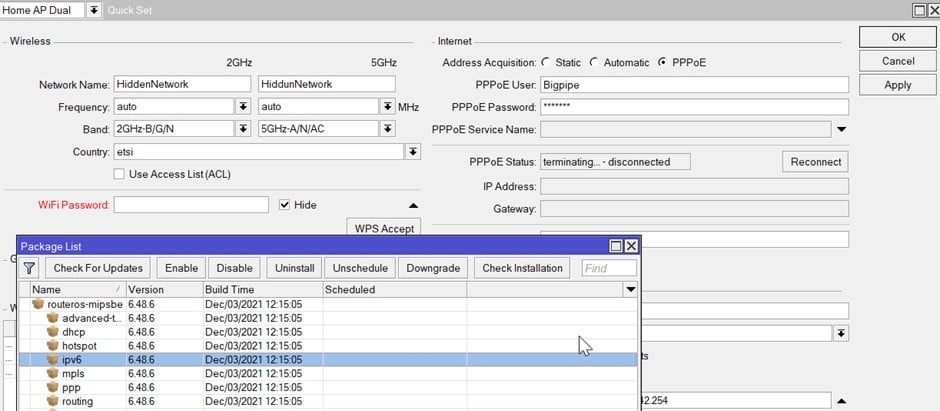The height and width of the screenshot is (411, 940).
Task: Click the Find search field
Action: pos(609,268)
